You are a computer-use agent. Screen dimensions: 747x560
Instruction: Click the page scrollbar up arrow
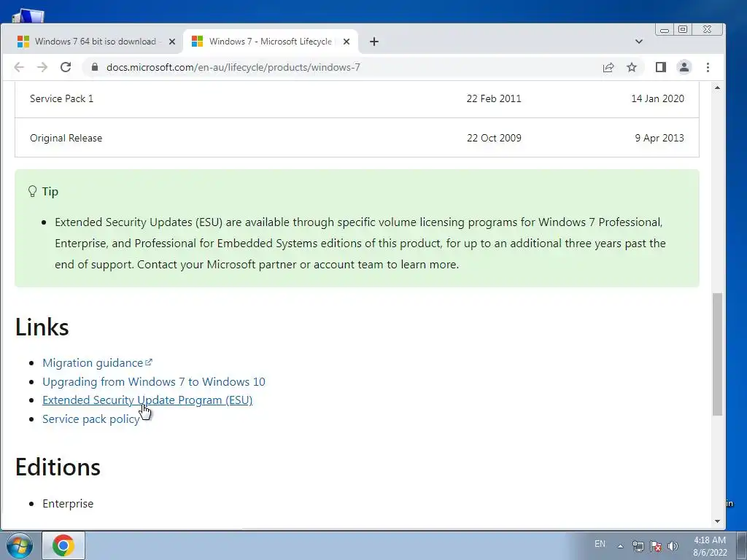pyautogui.click(x=718, y=87)
